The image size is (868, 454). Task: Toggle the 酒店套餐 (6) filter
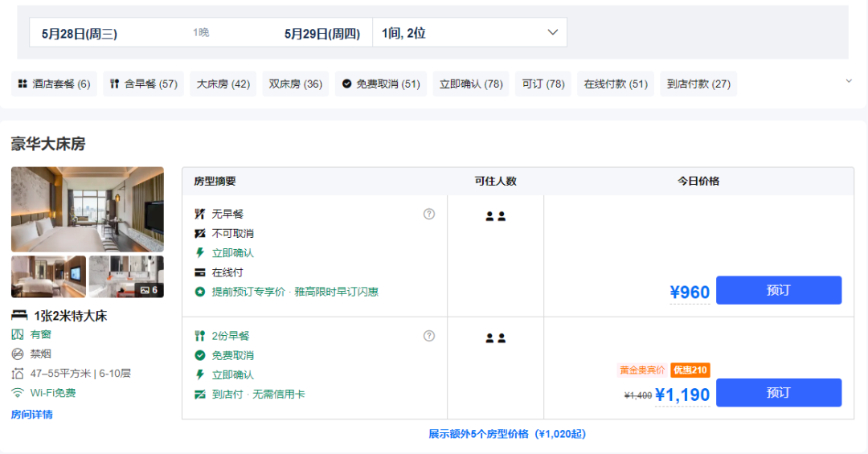pos(55,84)
